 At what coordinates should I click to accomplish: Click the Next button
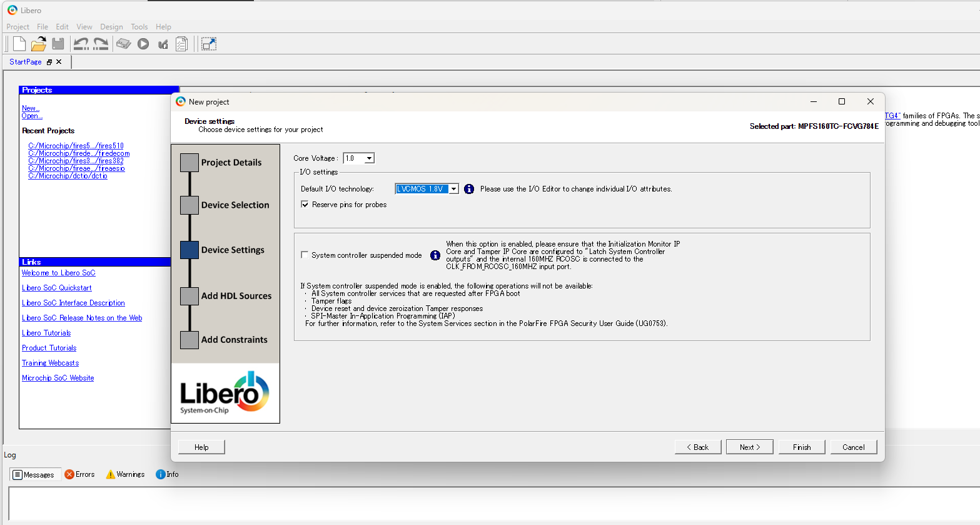750,447
